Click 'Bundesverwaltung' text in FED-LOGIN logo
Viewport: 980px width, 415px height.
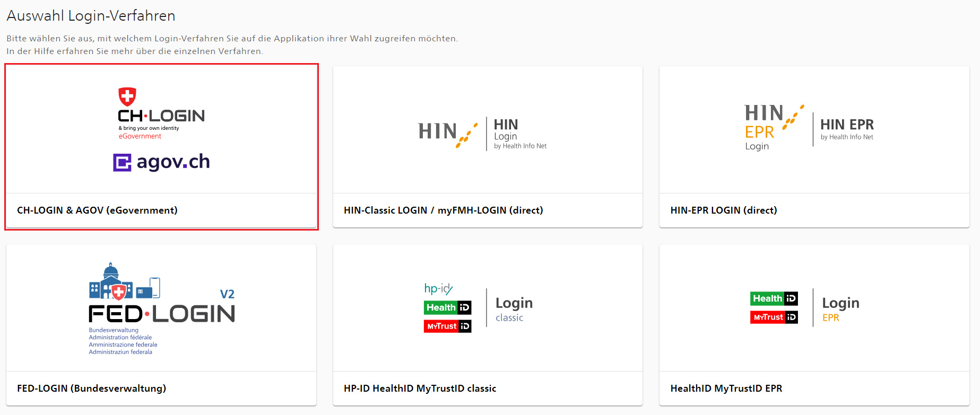pyautogui.click(x=114, y=330)
